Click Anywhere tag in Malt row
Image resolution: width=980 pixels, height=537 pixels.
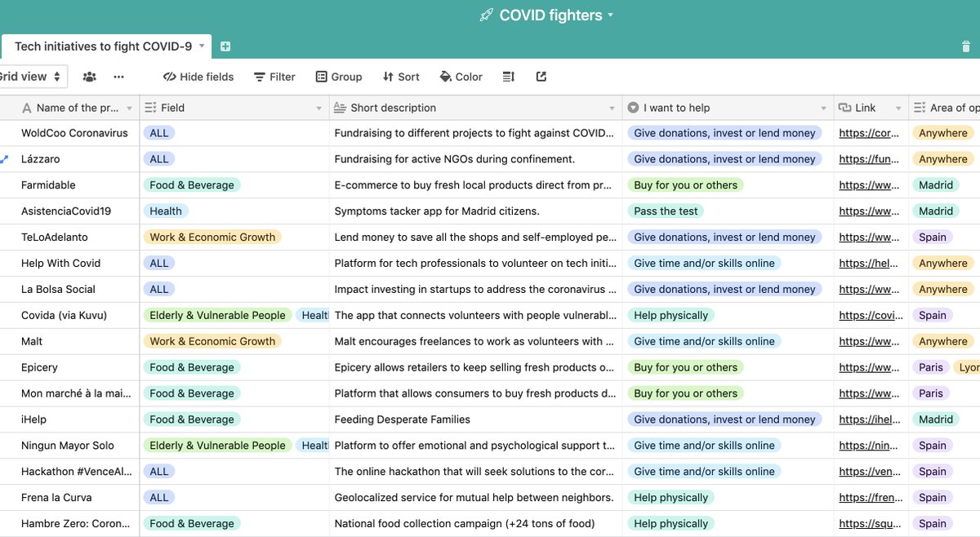click(943, 342)
